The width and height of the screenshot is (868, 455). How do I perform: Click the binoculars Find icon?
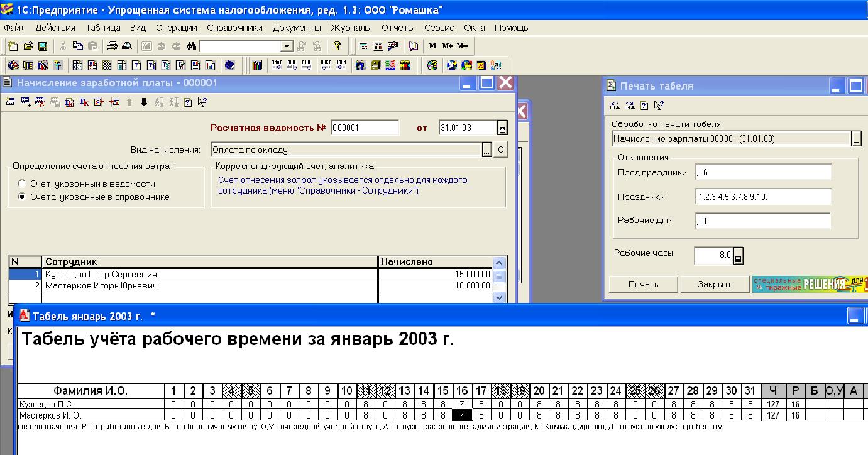(192, 46)
